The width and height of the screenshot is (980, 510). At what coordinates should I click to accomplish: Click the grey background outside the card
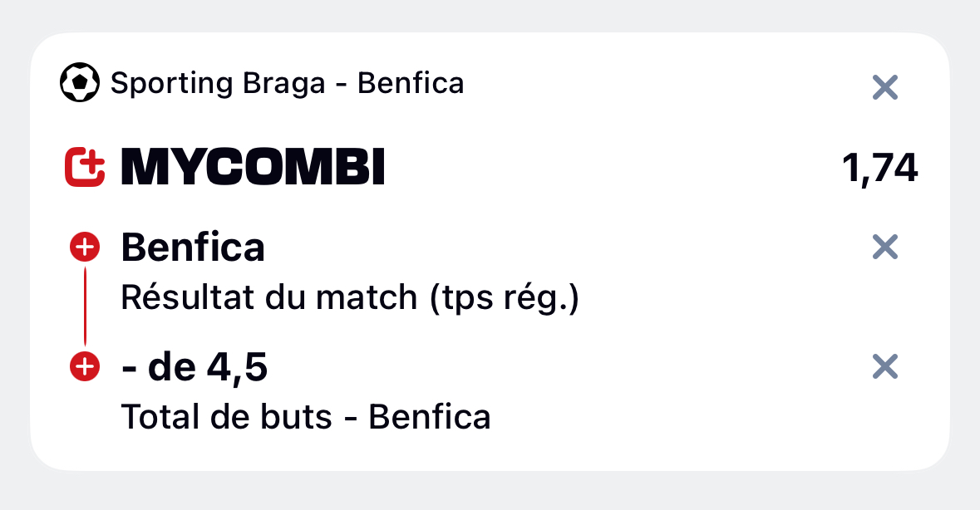coord(490,492)
